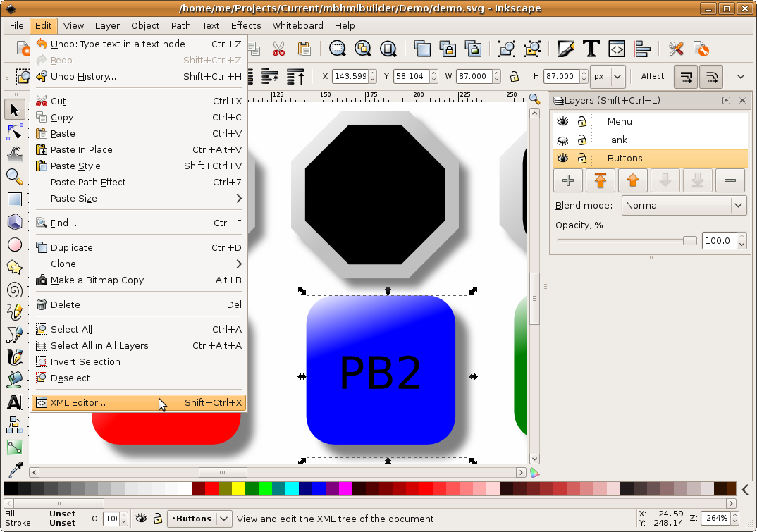This screenshot has height=532, width=757.
Task: Pick the yellow palette swatch
Action: (238, 489)
